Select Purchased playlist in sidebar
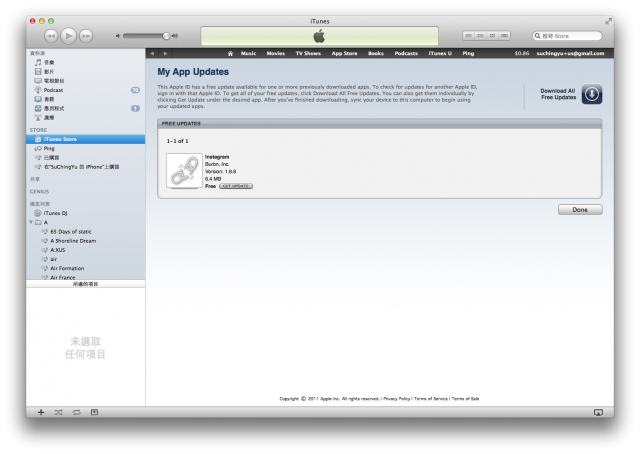The image size is (640, 454). 85,158
